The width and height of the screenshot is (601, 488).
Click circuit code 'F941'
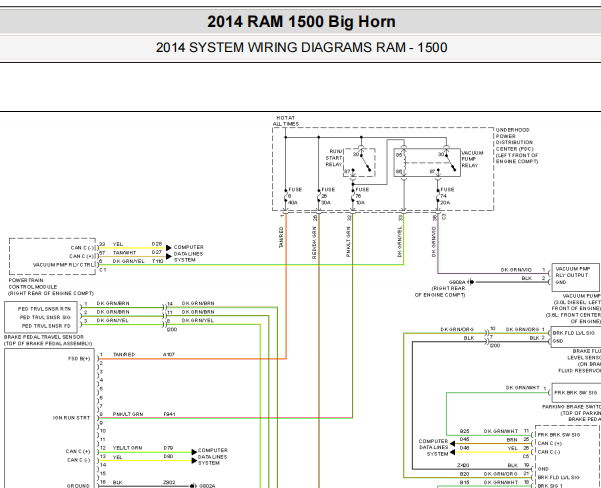(169, 414)
